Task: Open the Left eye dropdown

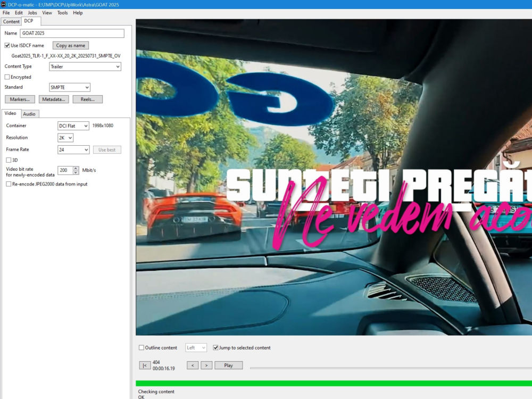Action: [196, 348]
